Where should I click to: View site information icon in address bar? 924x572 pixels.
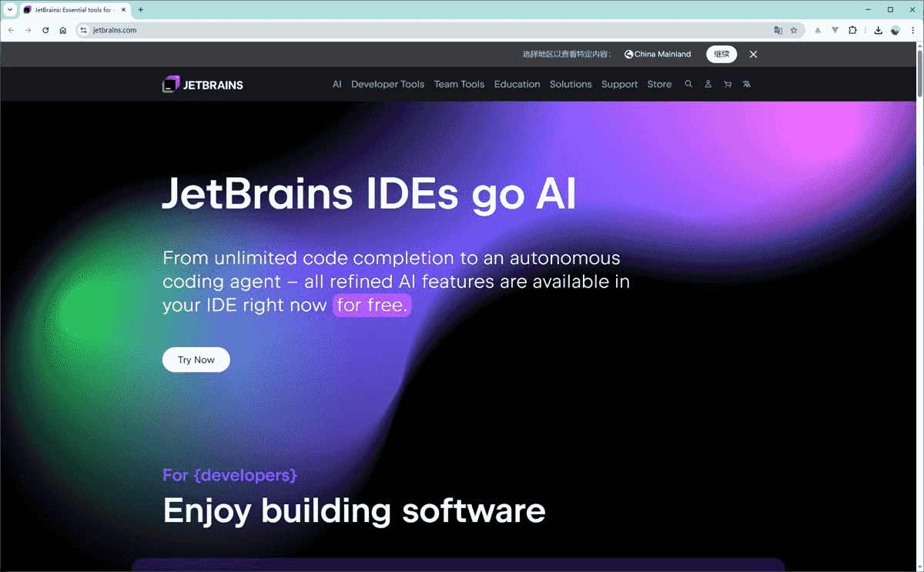click(84, 30)
